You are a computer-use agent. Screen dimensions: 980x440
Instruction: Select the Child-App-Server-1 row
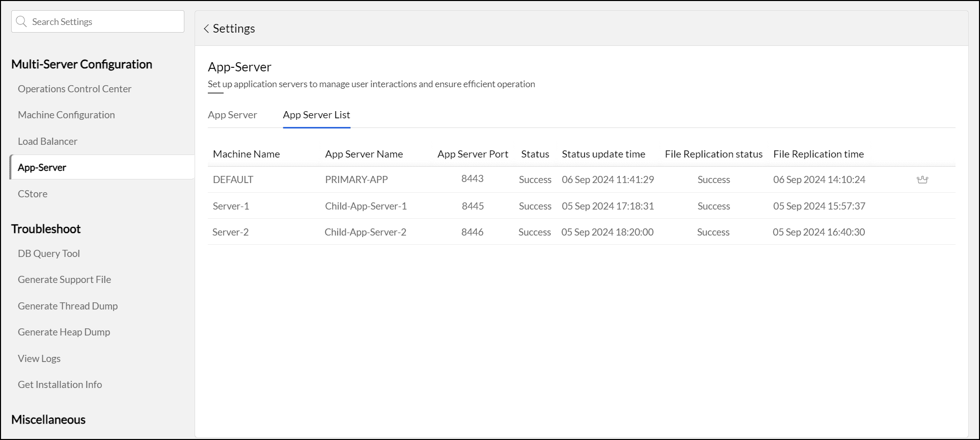pos(366,206)
